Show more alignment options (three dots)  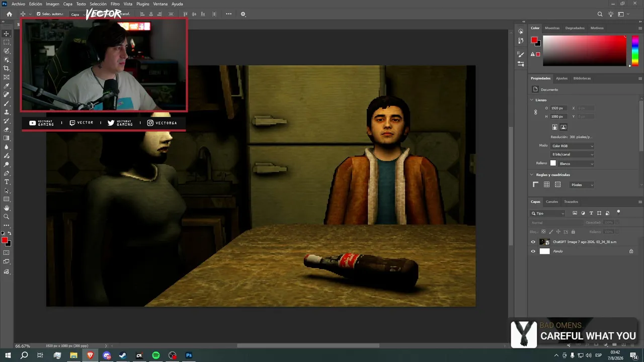228,14
